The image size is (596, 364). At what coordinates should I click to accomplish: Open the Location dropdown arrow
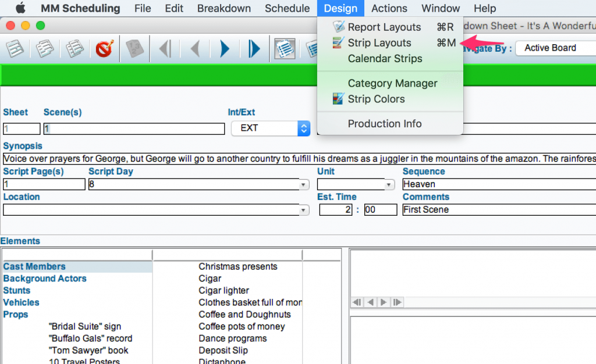[x=303, y=210]
